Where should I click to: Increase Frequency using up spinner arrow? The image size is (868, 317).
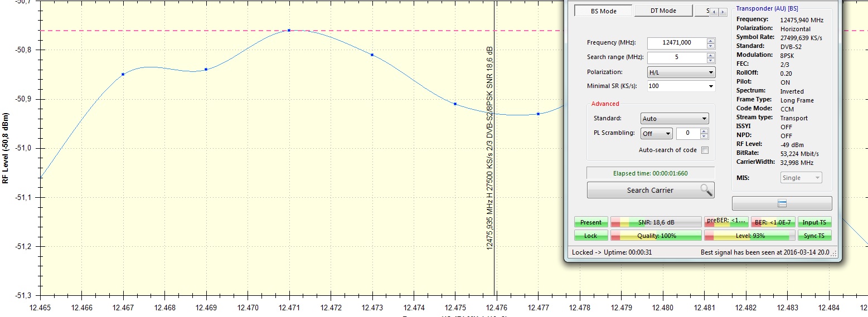point(710,41)
